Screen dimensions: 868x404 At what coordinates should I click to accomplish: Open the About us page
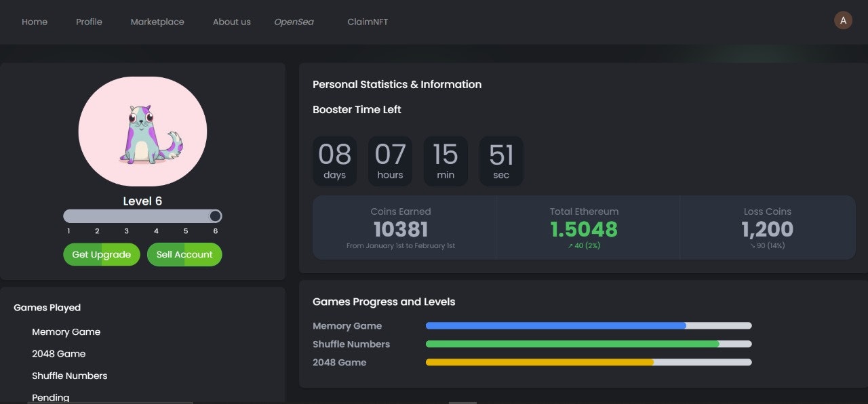click(232, 22)
